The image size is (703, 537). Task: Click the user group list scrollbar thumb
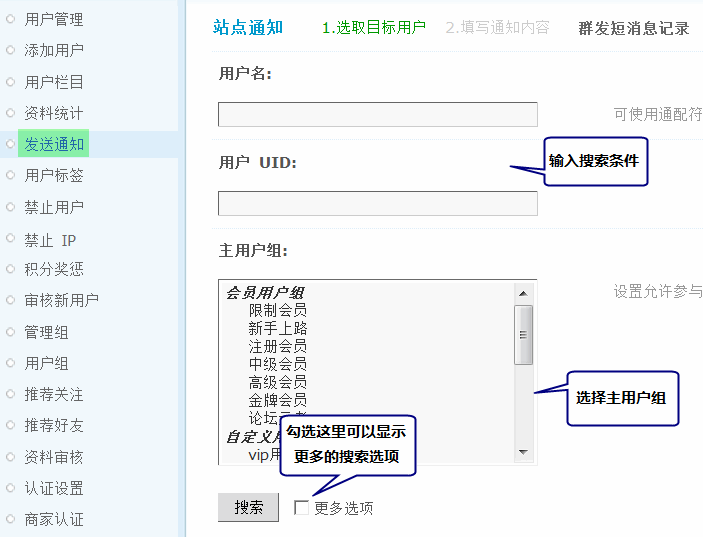[523, 335]
